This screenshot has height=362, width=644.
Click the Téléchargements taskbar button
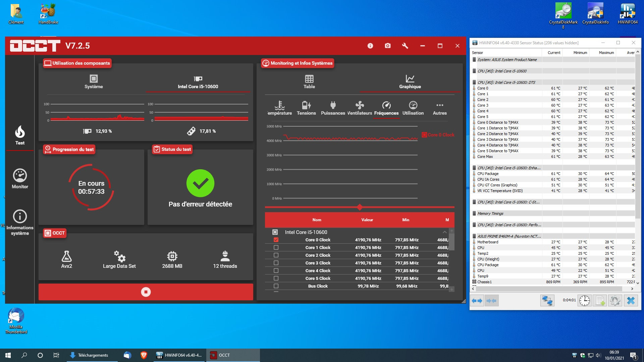tap(89, 355)
